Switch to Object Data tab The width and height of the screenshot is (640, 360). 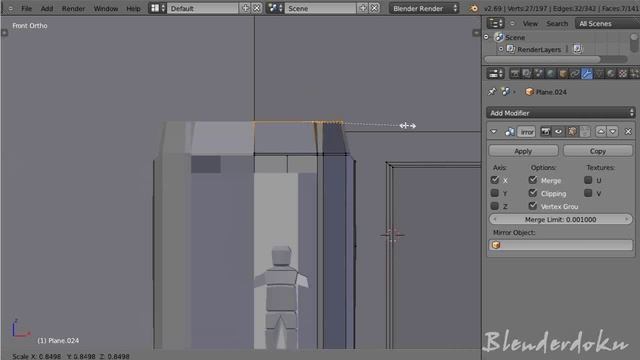pyautogui.click(x=599, y=73)
